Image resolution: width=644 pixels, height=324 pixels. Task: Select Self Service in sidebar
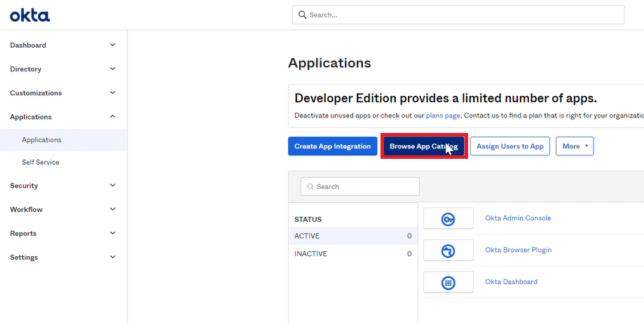[x=63, y=162]
